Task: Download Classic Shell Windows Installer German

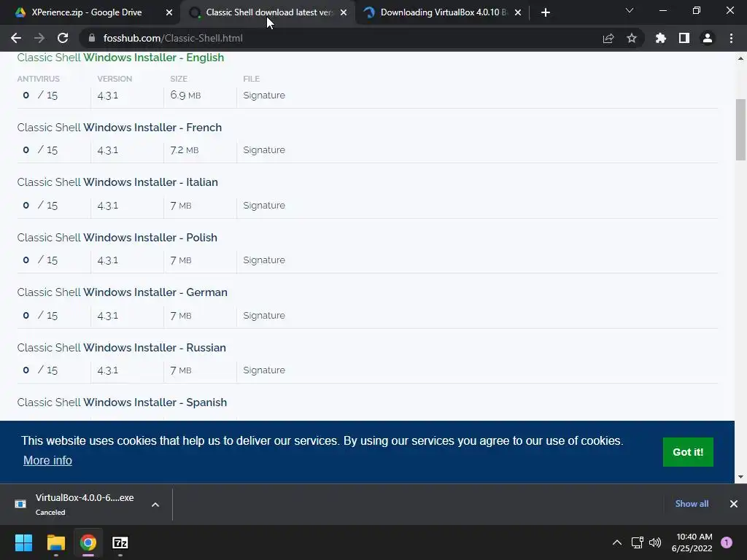Action: (x=123, y=292)
